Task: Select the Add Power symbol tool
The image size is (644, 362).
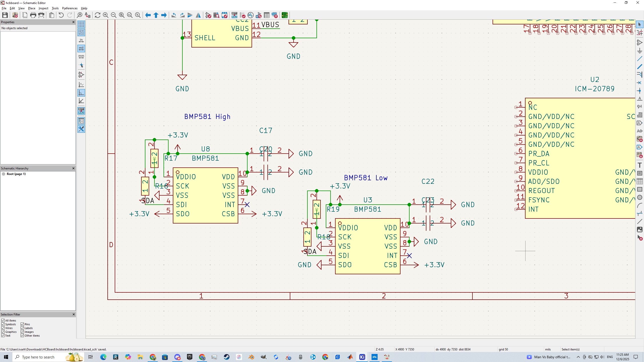Action: (x=640, y=51)
